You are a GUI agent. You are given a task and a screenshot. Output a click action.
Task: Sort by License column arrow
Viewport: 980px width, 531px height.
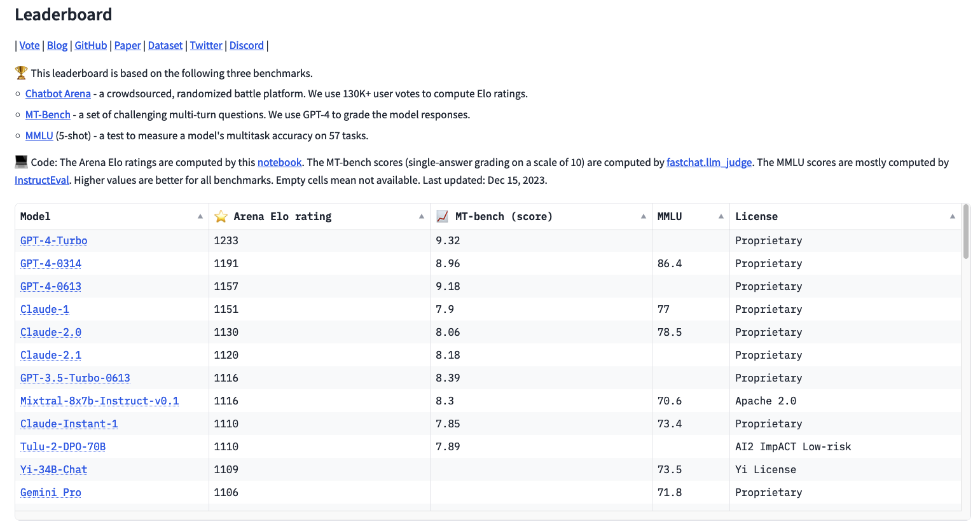[953, 217]
